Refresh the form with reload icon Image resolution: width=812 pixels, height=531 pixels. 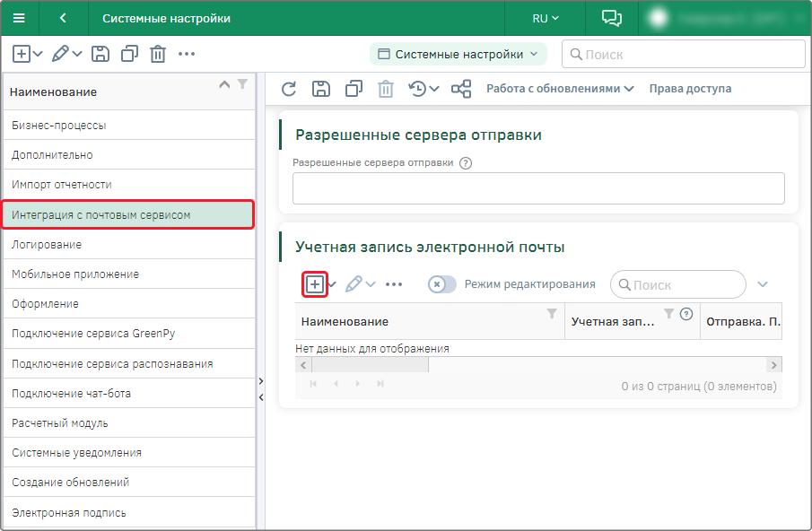point(288,89)
